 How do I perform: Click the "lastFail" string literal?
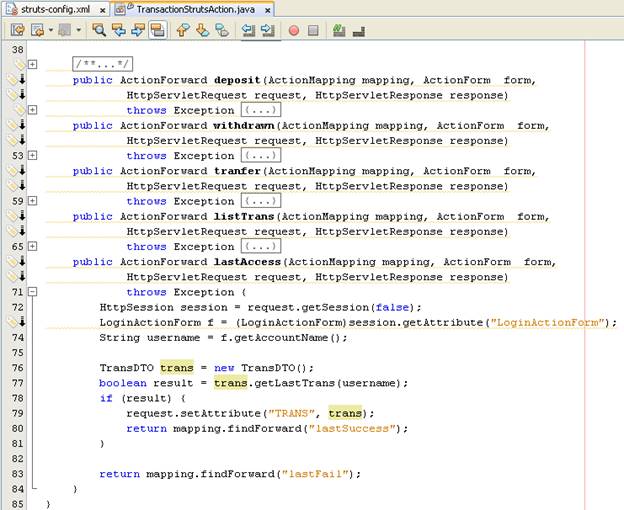click(x=315, y=474)
